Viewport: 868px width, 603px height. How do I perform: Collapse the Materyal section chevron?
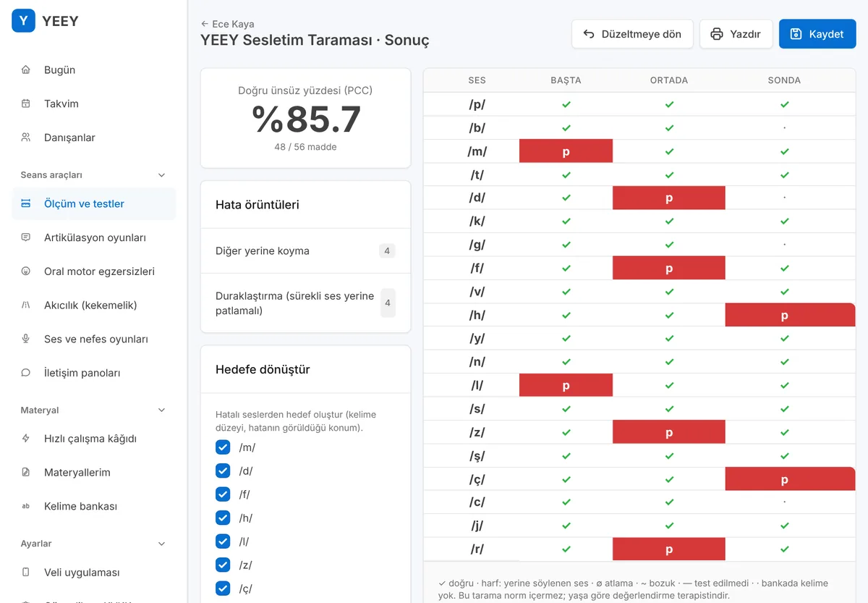pyautogui.click(x=161, y=410)
